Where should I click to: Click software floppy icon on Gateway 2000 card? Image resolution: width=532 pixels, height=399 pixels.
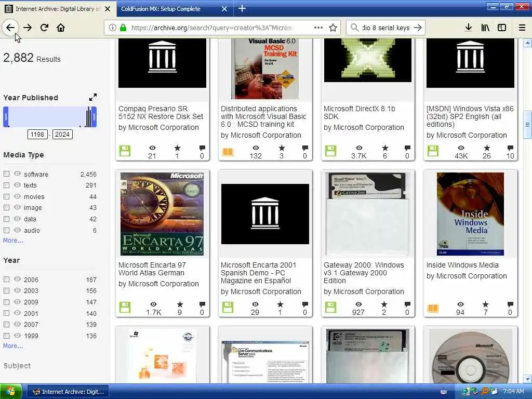tap(330, 307)
